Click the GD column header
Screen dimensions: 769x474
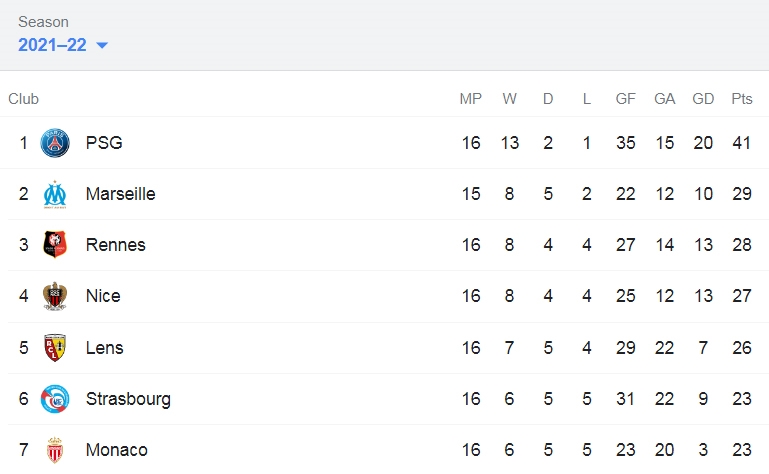(x=703, y=99)
